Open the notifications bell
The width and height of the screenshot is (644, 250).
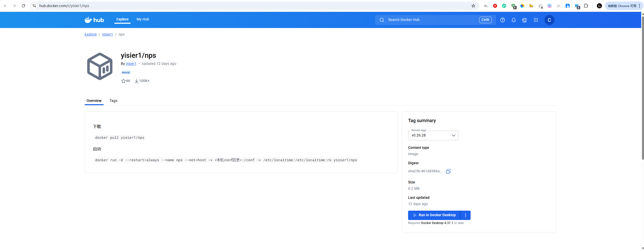pyautogui.click(x=513, y=20)
